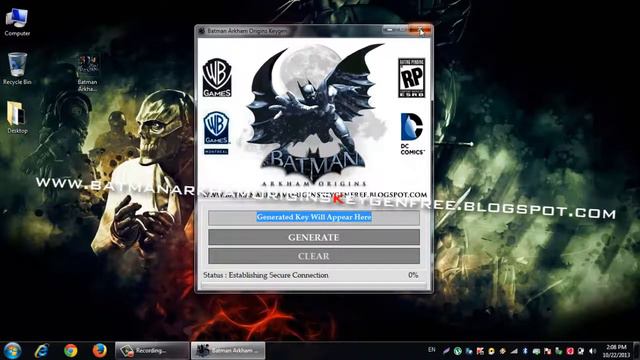Click the Show Desktop strip beside the clock

coord(636,351)
